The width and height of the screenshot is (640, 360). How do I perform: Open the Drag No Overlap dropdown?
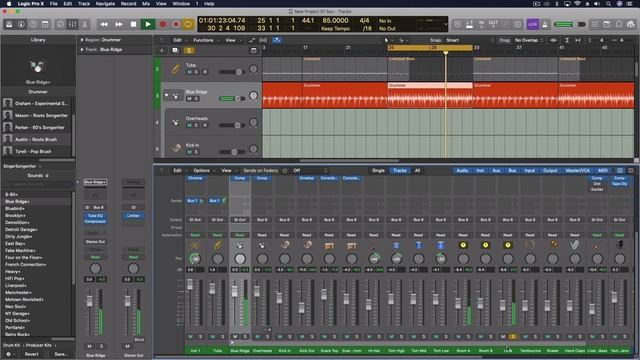coord(528,40)
